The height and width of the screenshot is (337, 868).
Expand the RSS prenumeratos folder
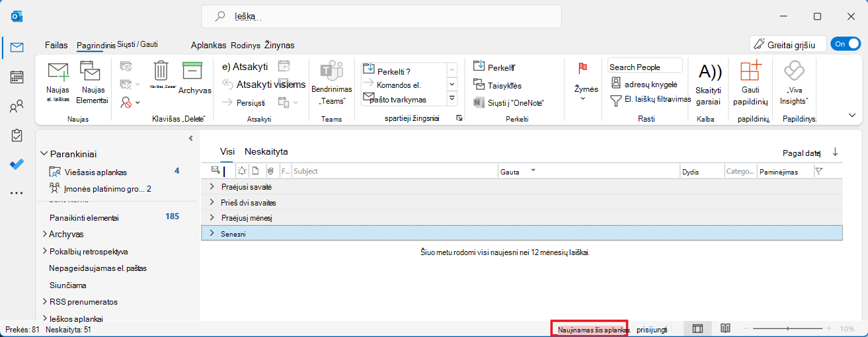(x=44, y=301)
